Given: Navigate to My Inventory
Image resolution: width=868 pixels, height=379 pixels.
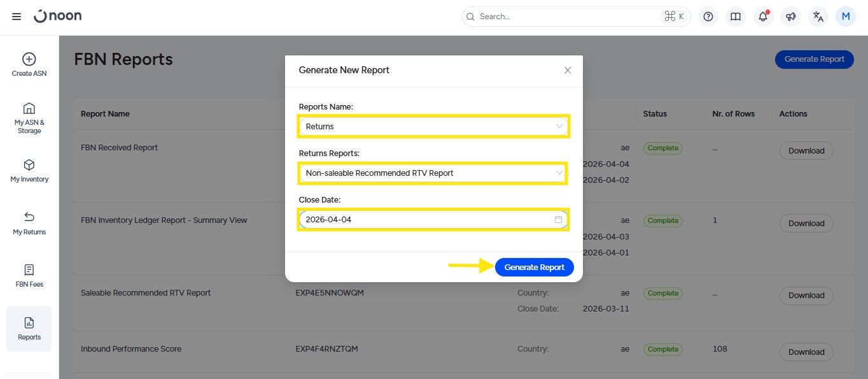Looking at the screenshot, I should 29,171.
